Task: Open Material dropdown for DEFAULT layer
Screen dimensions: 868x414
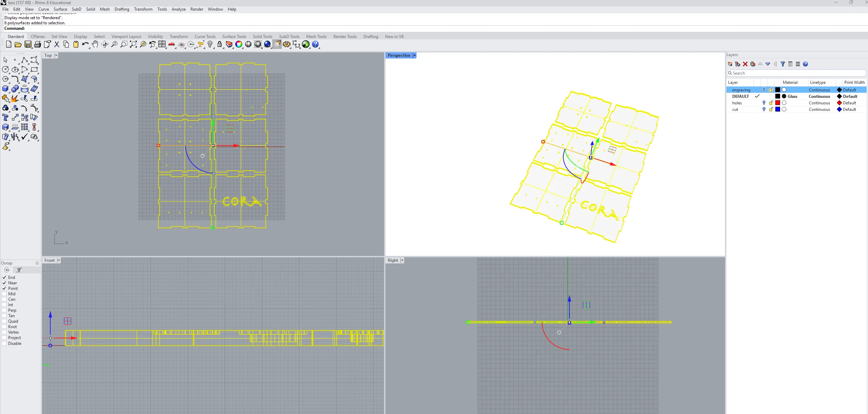Action: [792, 96]
